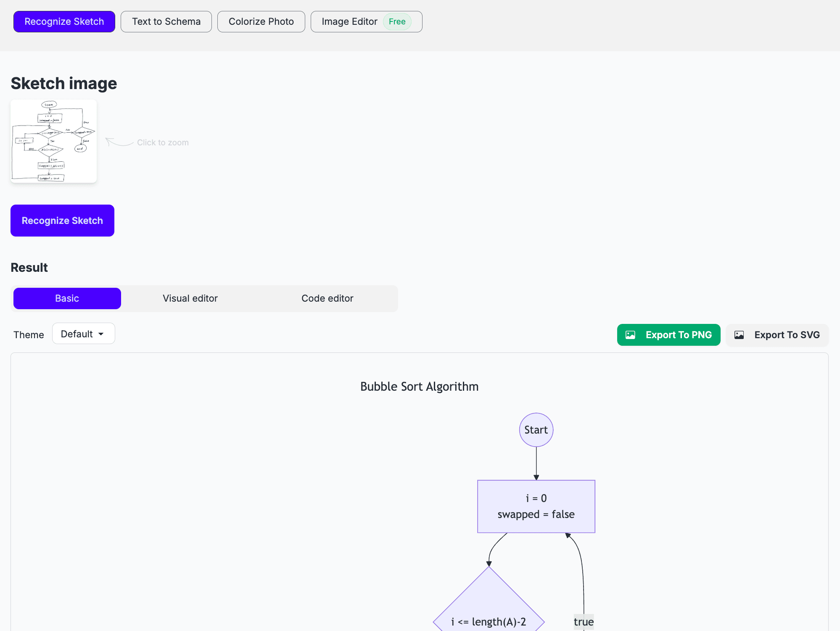Switch to the Basic result view
The width and height of the screenshot is (840, 631).
[66, 298]
